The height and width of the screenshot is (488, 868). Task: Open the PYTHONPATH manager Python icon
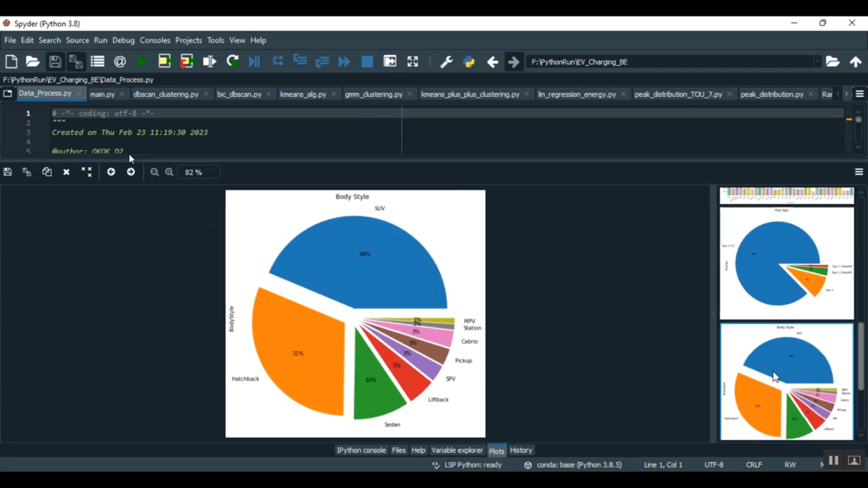469,62
